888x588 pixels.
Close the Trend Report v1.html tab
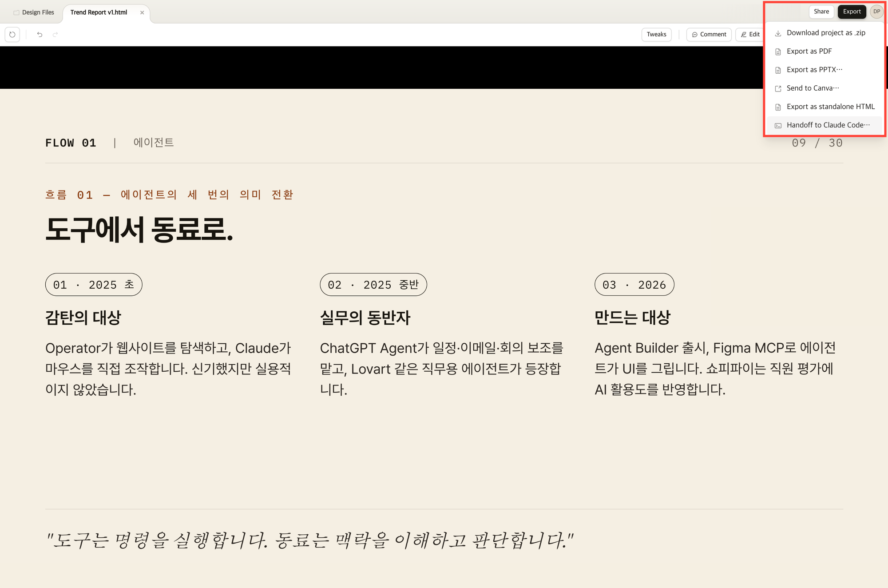(142, 12)
